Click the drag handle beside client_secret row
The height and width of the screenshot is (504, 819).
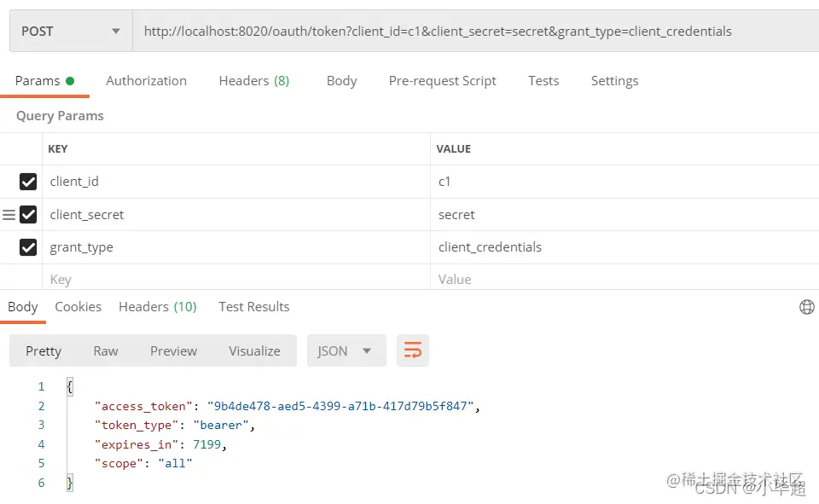click(x=9, y=215)
